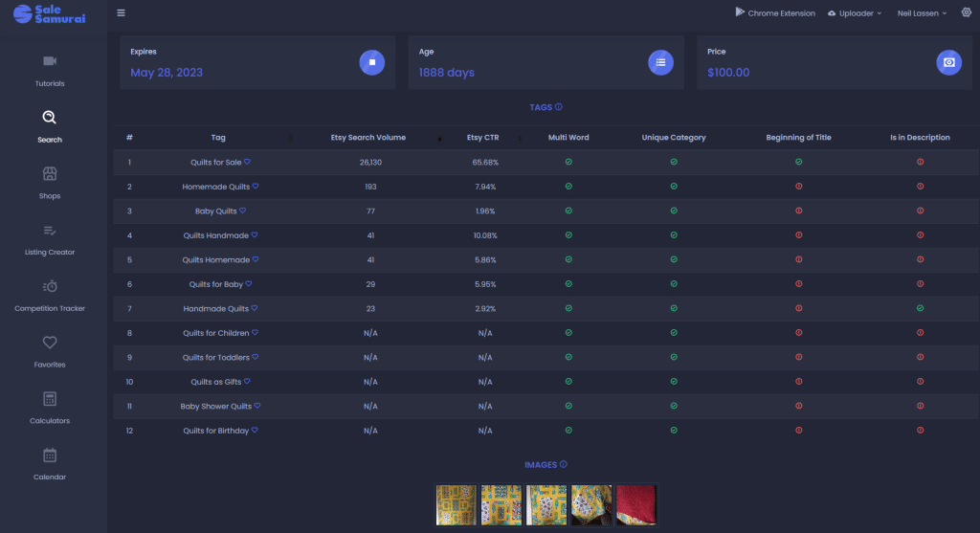Click the Unique Category column header
Image resolution: width=980 pixels, height=533 pixels.
pos(674,138)
